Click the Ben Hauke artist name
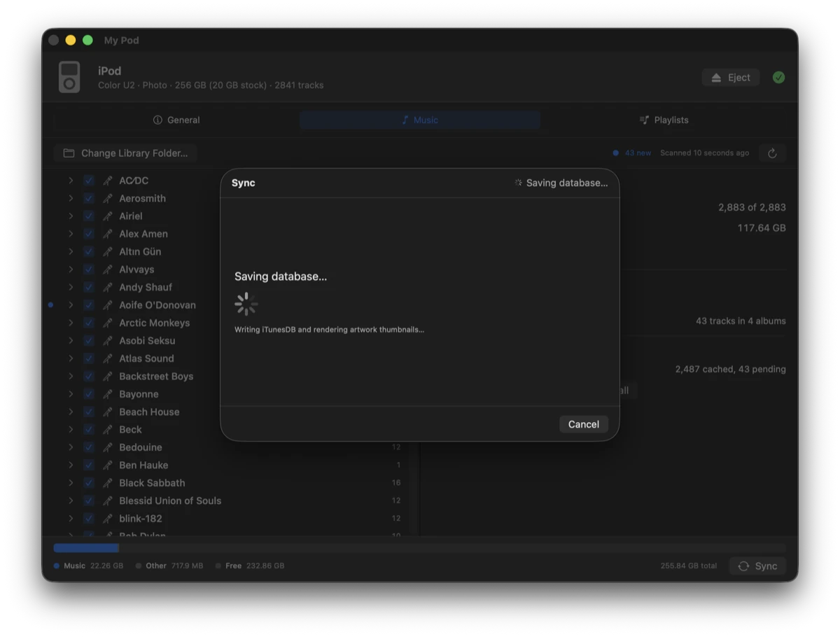This screenshot has width=840, height=637. (x=143, y=465)
